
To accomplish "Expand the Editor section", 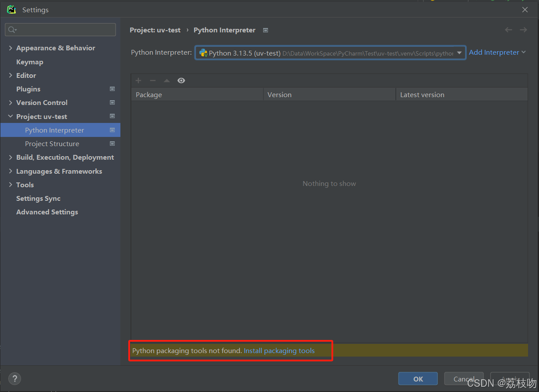I will 11,75.
